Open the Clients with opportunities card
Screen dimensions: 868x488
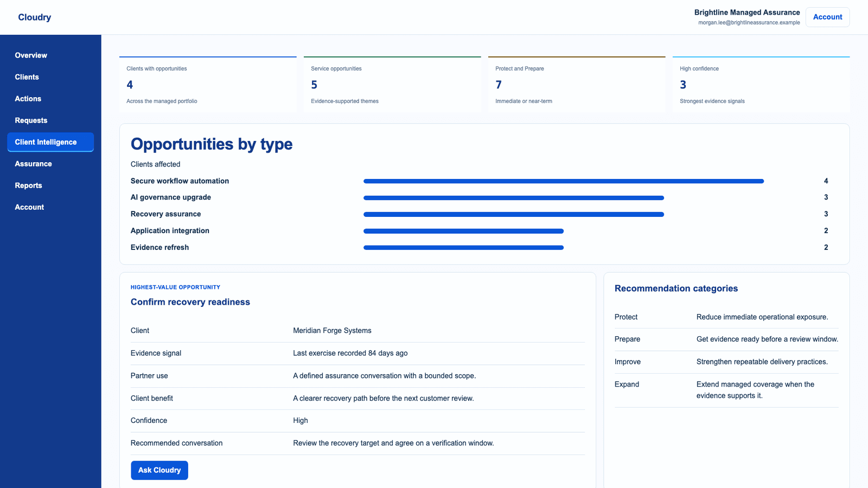[208, 84]
